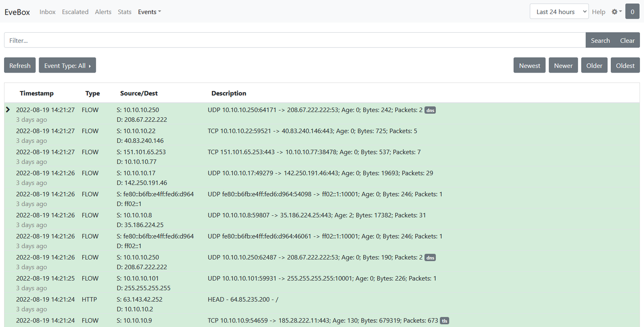The width and height of the screenshot is (644, 327).
Task: Open the TCP 151.101.65.253:443 flow row
Action: (x=322, y=156)
